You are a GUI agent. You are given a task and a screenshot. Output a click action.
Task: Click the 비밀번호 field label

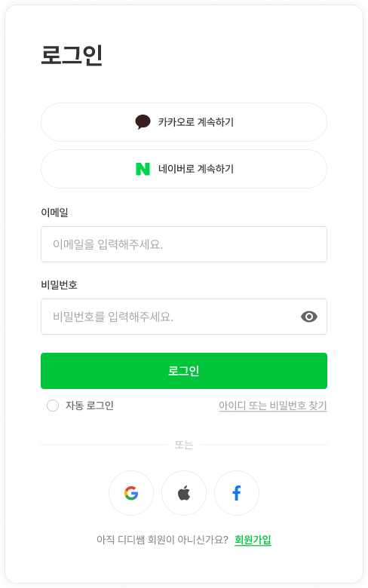tap(59, 285)
